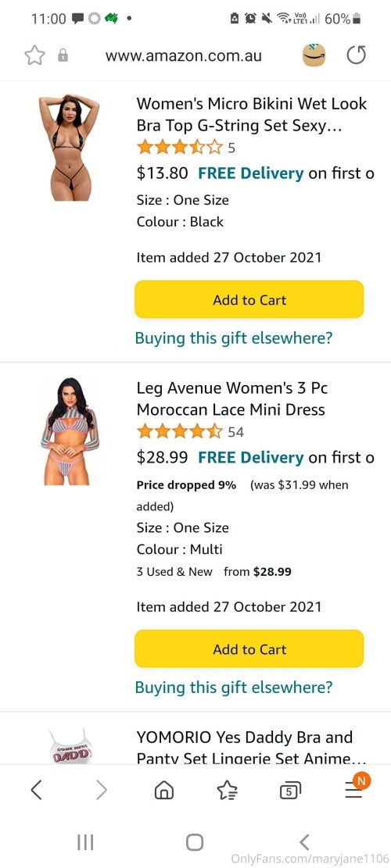Screen dimensions: 391x868
Task: Reload the page with the refresh icon
Action: (x=356, y=55)
